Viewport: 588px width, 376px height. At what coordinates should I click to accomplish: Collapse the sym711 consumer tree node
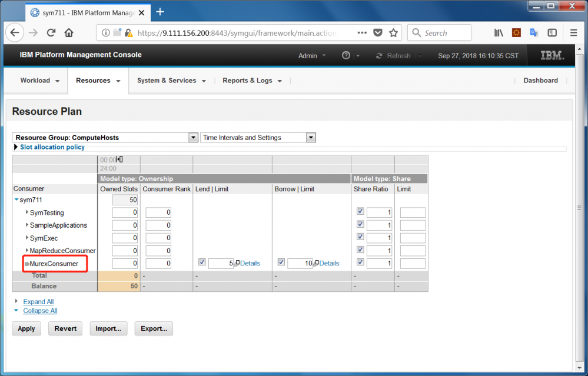[16, 200]
